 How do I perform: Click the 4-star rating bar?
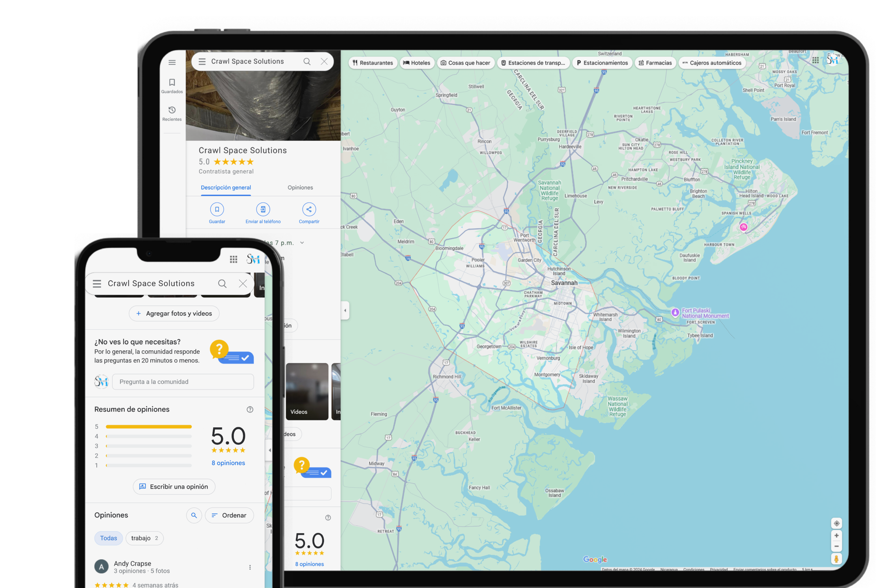pyautogui.click(x=149, y=436)
